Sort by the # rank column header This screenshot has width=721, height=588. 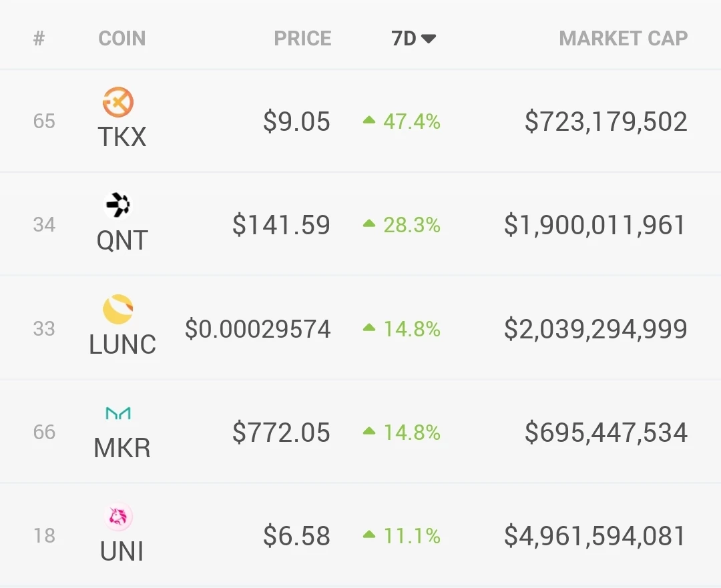[x=39, y=38]
